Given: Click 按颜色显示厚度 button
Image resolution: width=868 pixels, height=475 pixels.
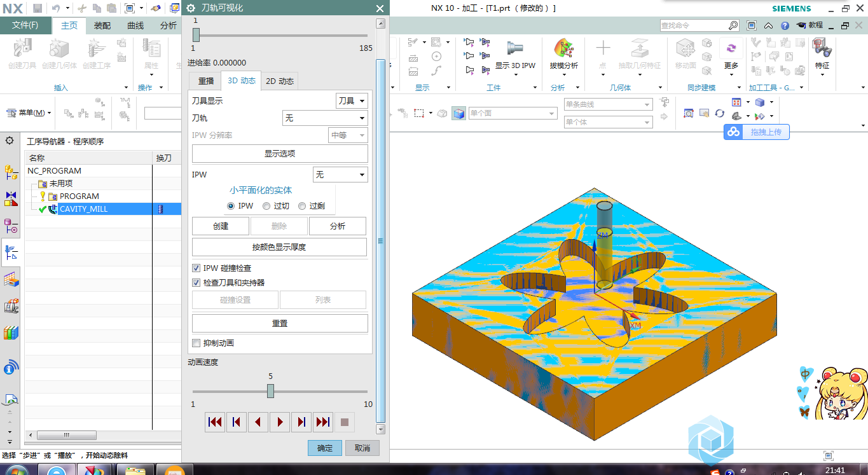Looking at the screenshot, I should (x=279, y=247).
